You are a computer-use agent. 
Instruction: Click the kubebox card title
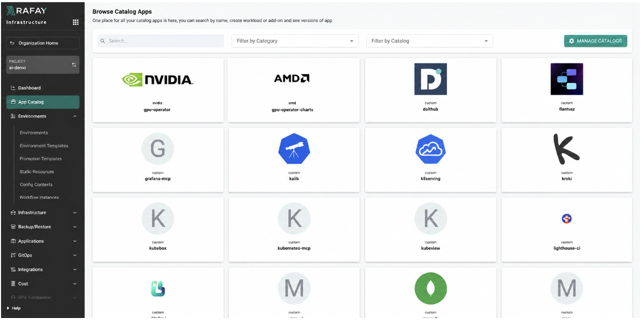[x=158, y=248]
